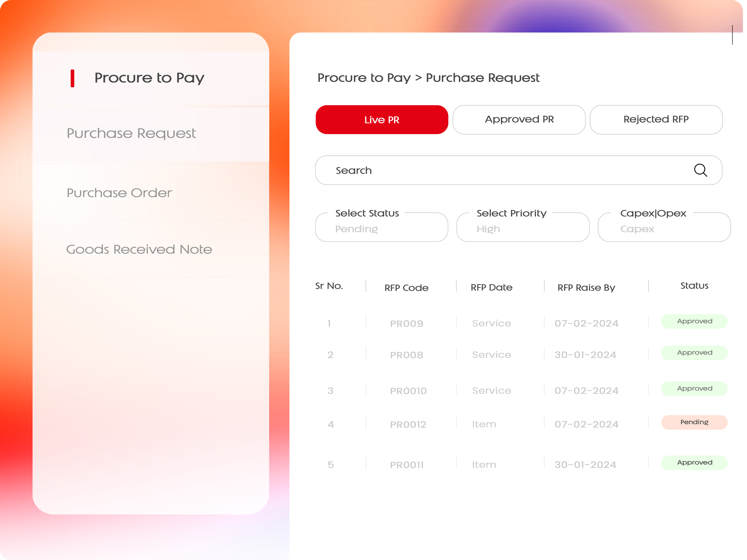Click the breadcrumb Procure to Pay > Purchase Request
Screen dimensions: 747x560
[428, 78]
